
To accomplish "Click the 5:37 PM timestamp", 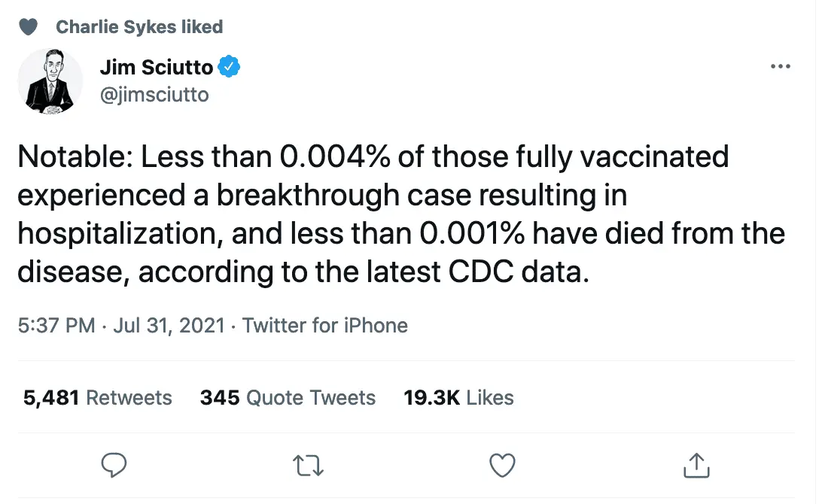I will [56, 326].
